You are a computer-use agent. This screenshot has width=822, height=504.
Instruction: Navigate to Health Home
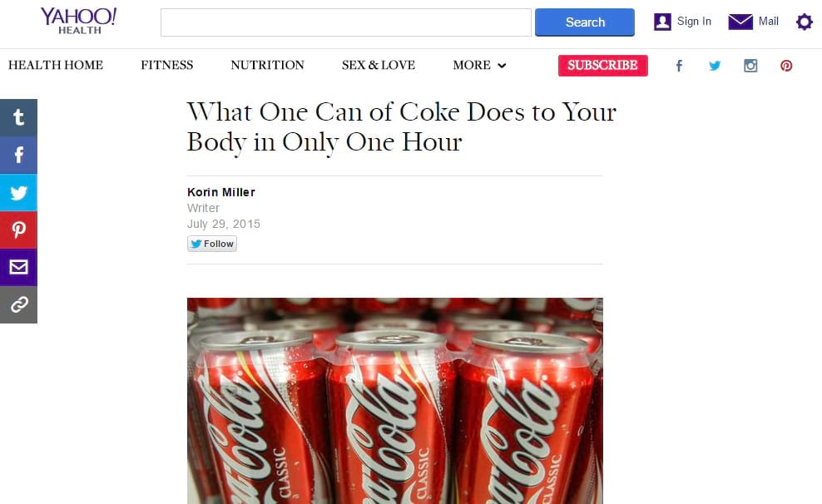(56, 65)
